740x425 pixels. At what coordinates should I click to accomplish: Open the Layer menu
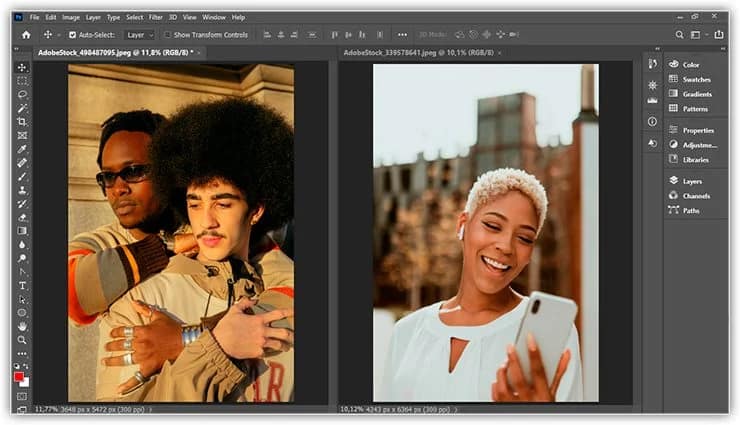pos(93,17)
